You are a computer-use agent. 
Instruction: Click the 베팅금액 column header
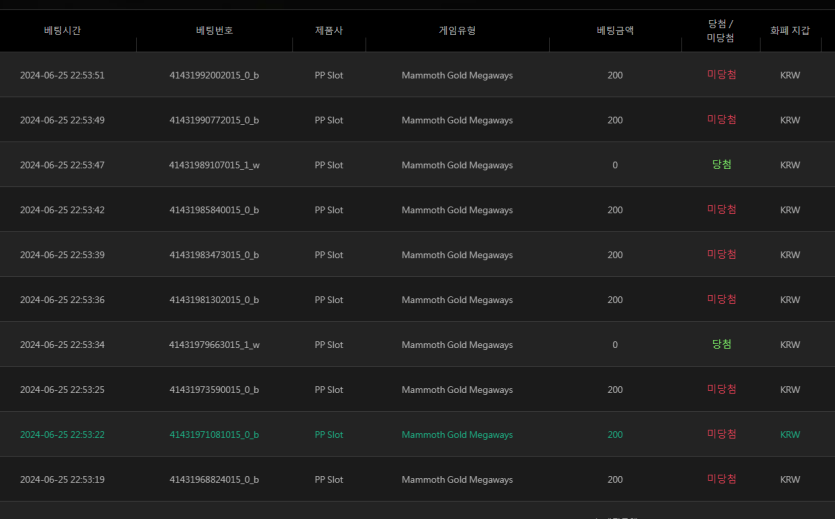point(615,30)
